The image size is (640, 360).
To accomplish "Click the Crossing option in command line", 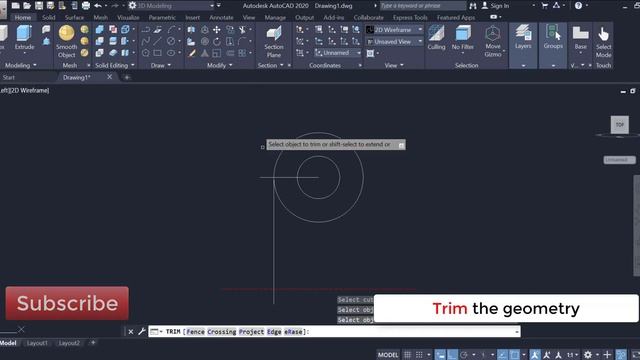I will (x=222, y=331).
